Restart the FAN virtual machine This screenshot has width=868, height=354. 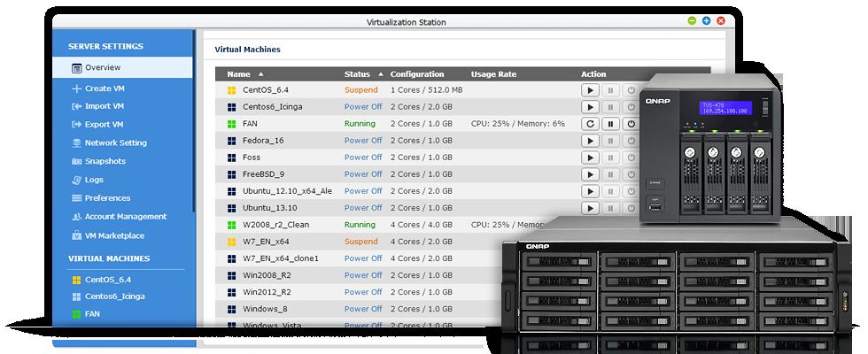point(590,124)
